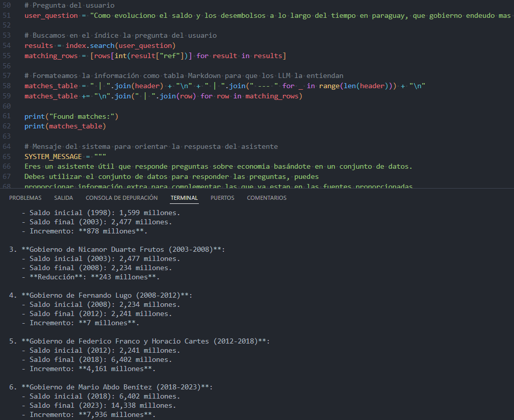Switch to the SALIDA tab
Screen dimensions: 514x420
click(64, 198)
